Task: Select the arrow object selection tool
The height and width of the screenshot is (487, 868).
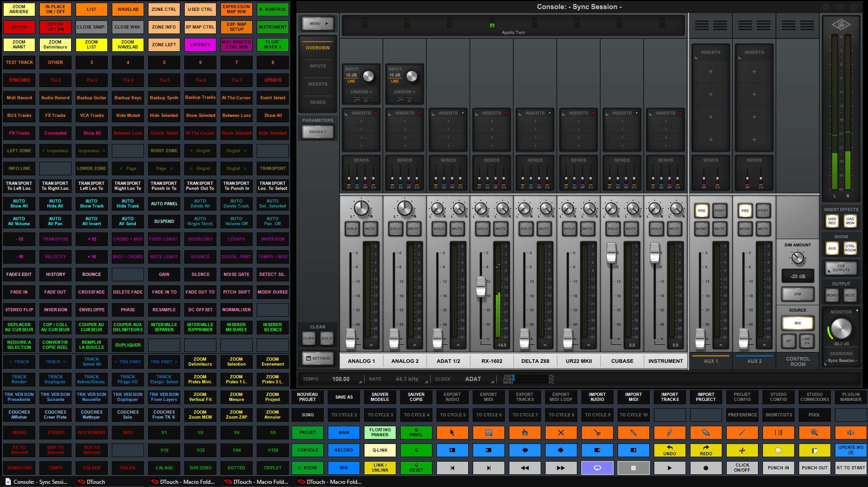Action: [x=452, y=433]
